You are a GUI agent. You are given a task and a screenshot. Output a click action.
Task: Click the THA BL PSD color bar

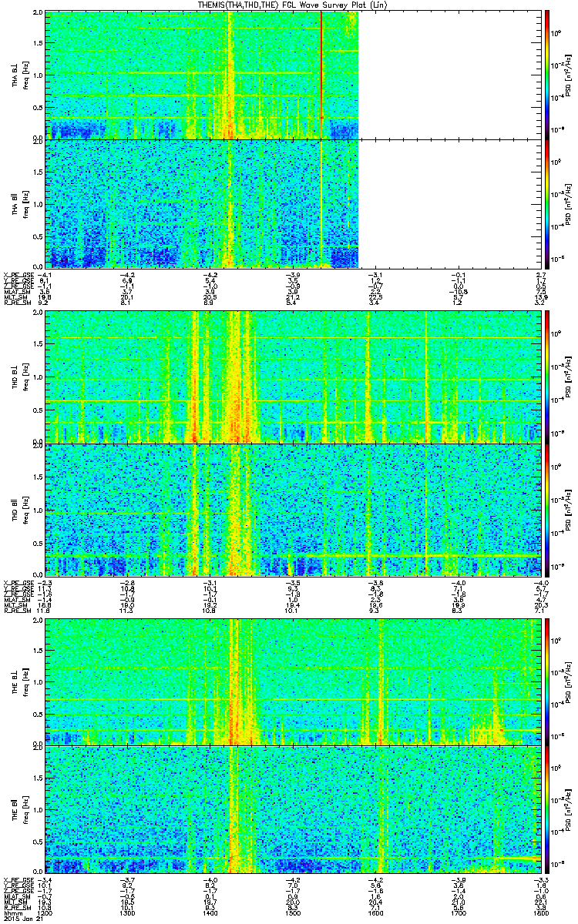click(x=547, y=75)
